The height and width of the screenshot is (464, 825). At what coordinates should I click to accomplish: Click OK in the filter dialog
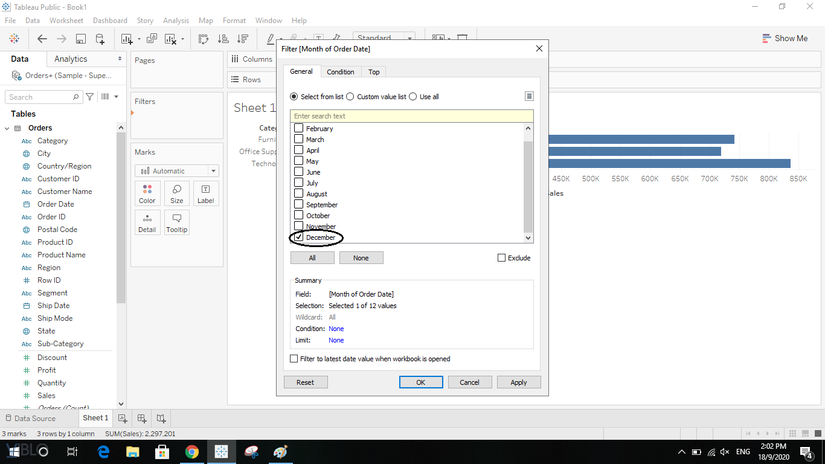click(x=420, y=382)
